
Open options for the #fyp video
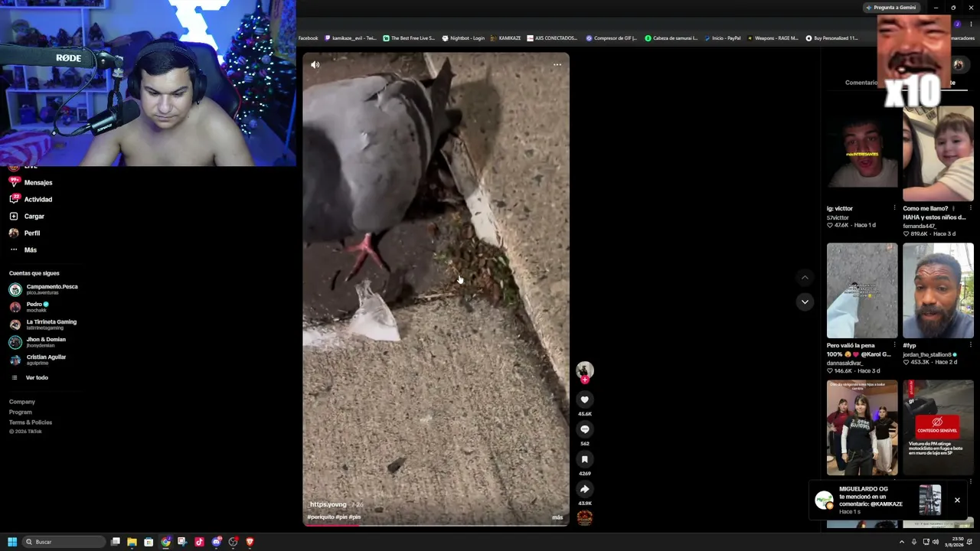971,345
